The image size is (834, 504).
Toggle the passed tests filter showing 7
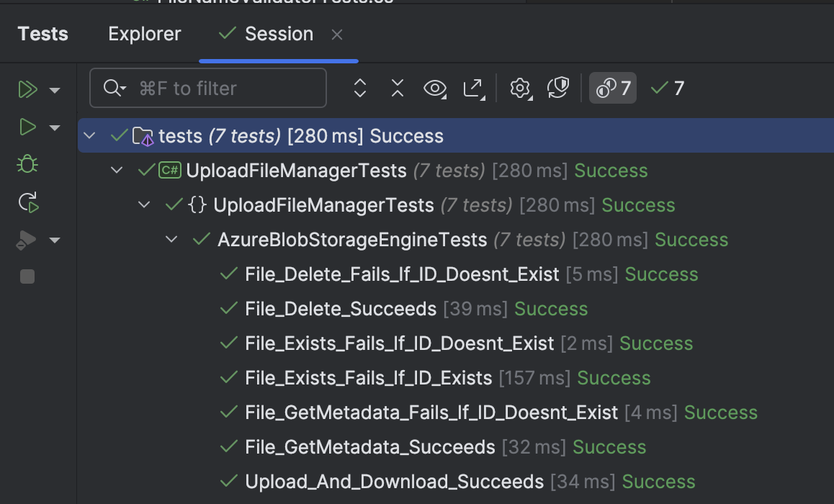point(666,88)
